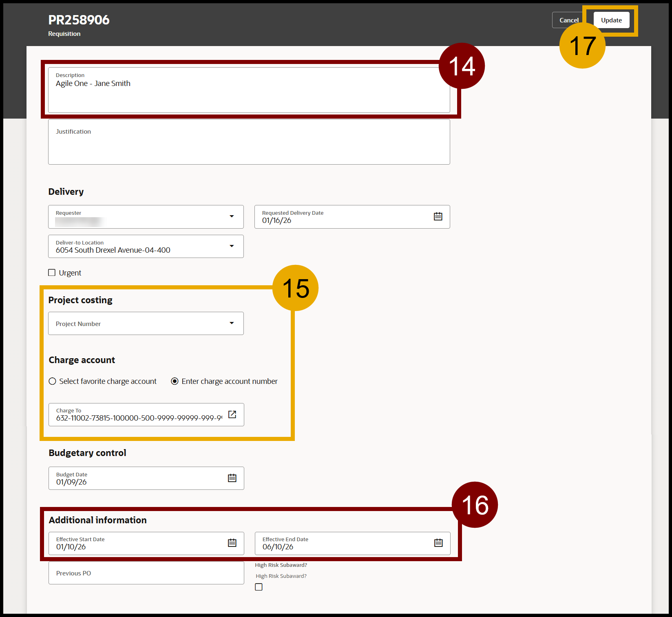Viewport: 672px width, 617px height.
Task: Open the Requested Delivery Date calendar picker
Action: 438,216
